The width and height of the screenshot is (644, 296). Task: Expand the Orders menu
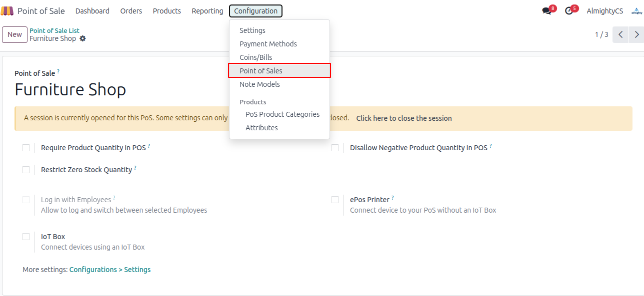[131, 11]
